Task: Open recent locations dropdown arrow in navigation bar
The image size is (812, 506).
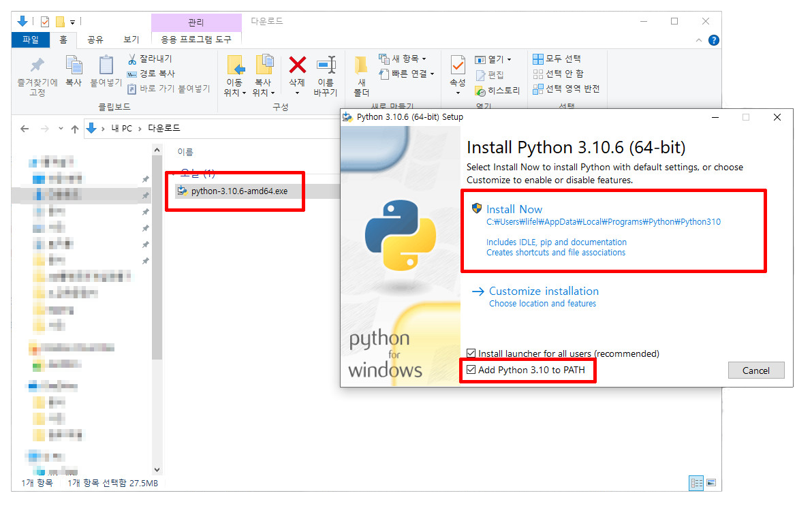Action: (x=61, y=129)
